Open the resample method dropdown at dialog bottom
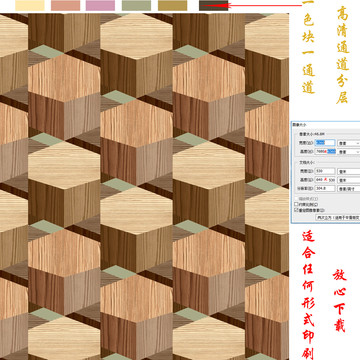Screen dimensions: 360x360 [338, 217]
